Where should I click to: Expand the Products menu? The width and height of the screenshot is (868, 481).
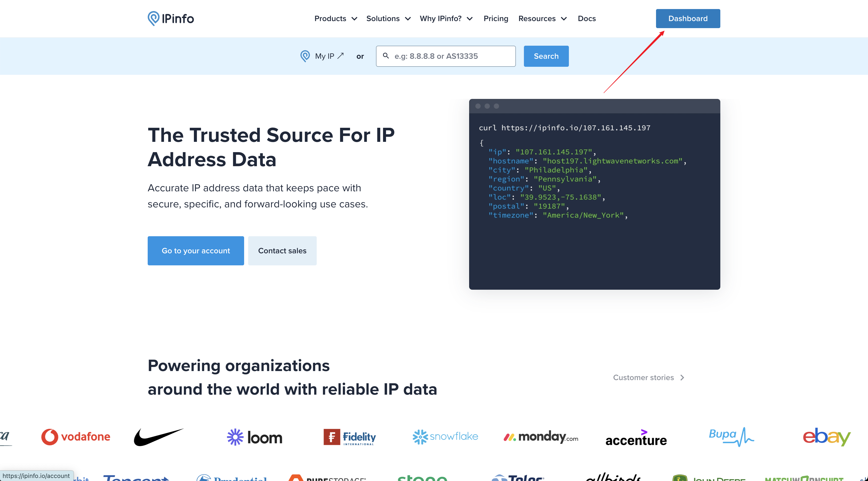pyautogui.click(x=336, y=19)
